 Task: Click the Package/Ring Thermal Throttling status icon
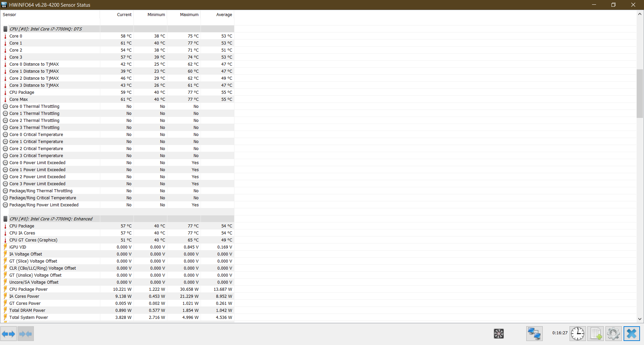tap(5, 191)
